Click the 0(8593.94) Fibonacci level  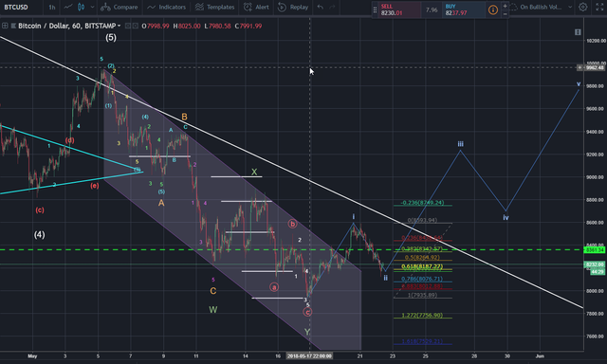[x=422, y=220]
